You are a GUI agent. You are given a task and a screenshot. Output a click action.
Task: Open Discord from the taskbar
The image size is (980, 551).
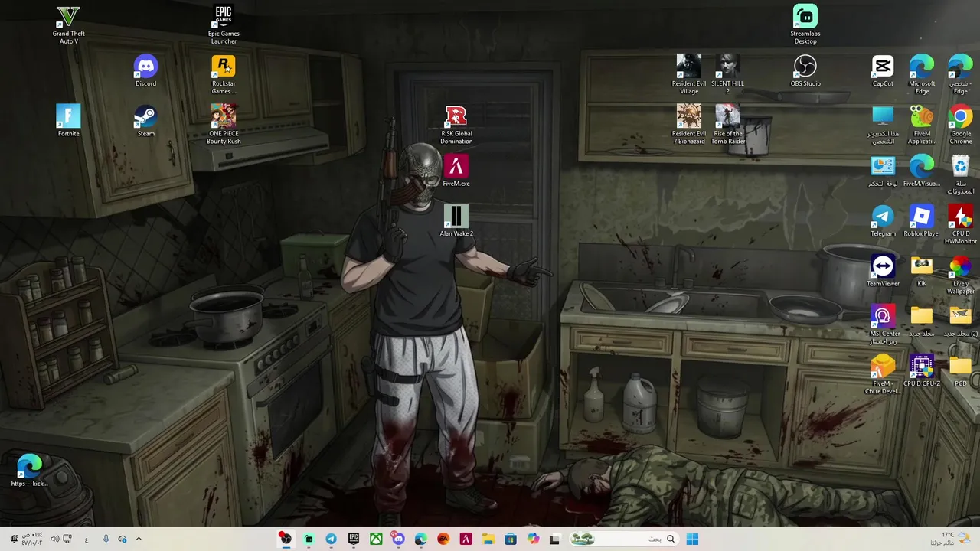pos(398,539)
